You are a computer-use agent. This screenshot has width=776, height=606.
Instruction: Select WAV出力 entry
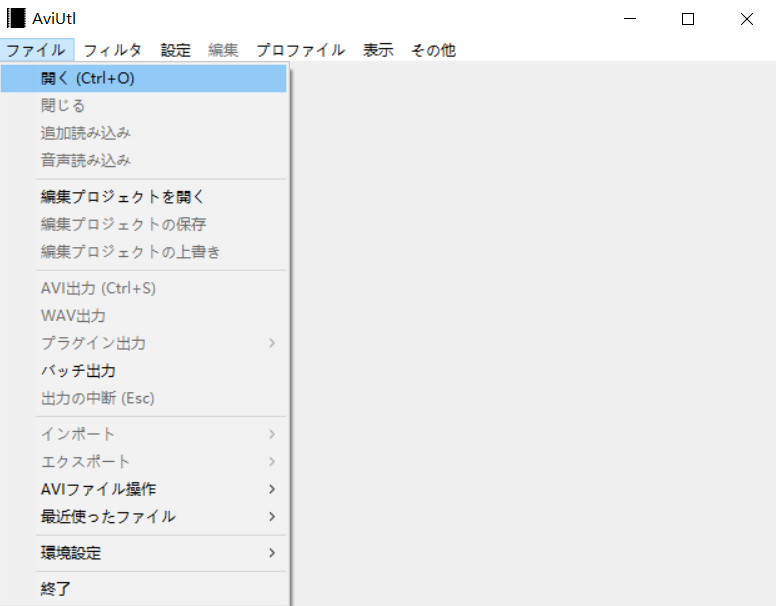[x=144, y=315]
